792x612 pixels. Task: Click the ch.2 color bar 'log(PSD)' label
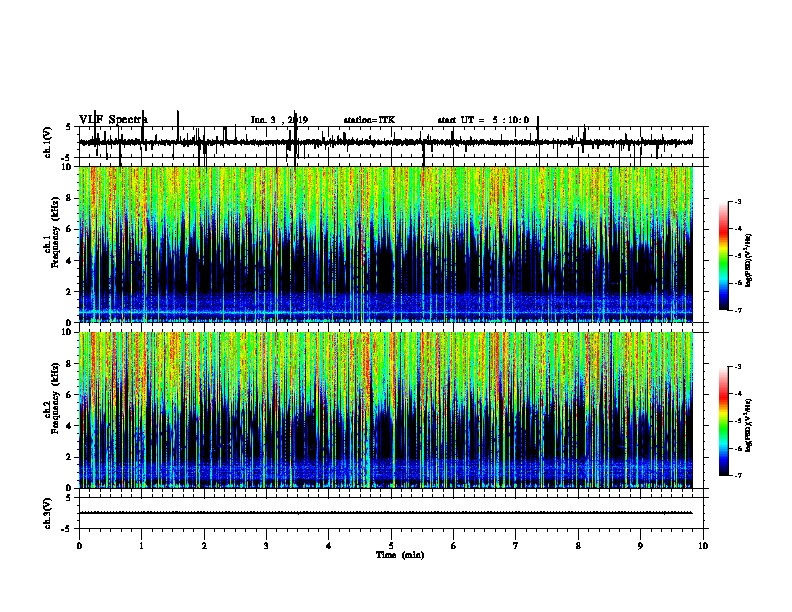click(749, 426)
